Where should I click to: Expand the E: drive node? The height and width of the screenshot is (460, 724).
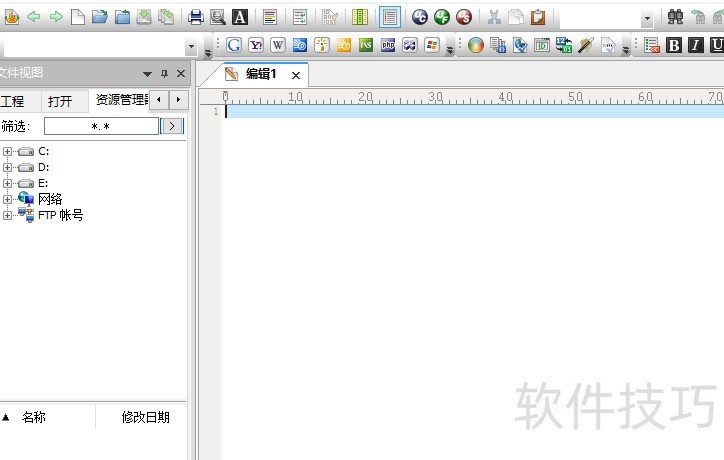pos(7,183)
